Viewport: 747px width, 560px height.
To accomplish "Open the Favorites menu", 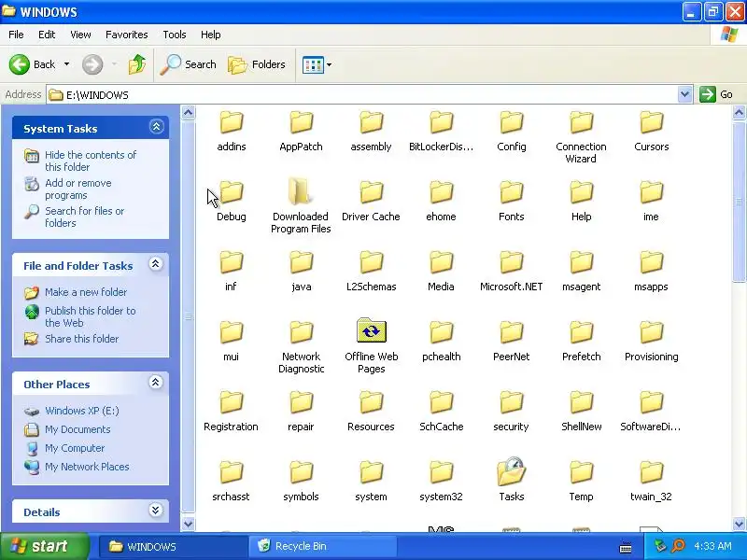I will click(127, 35).
